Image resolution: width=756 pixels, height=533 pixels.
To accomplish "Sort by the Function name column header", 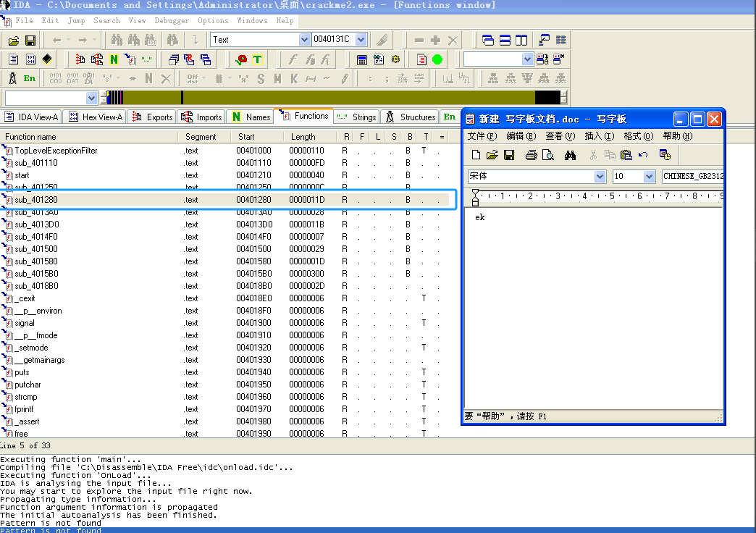I will click(x=89, y=137).
